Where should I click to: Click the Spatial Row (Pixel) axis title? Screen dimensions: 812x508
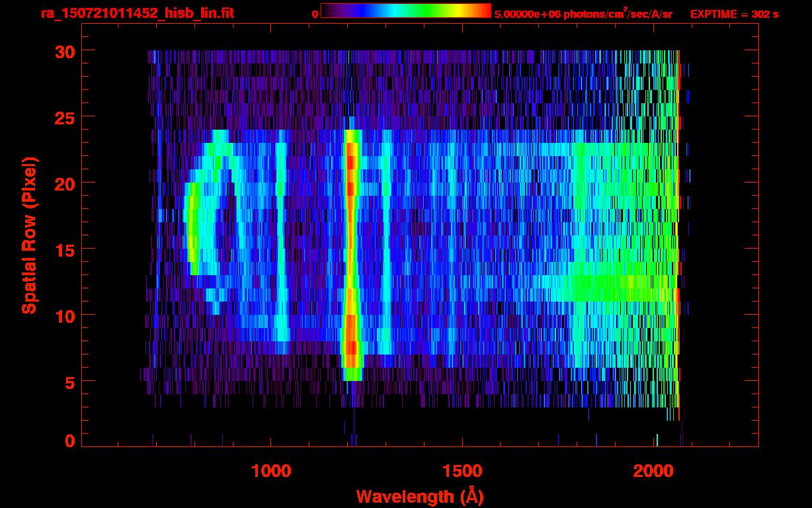point(28,235)
